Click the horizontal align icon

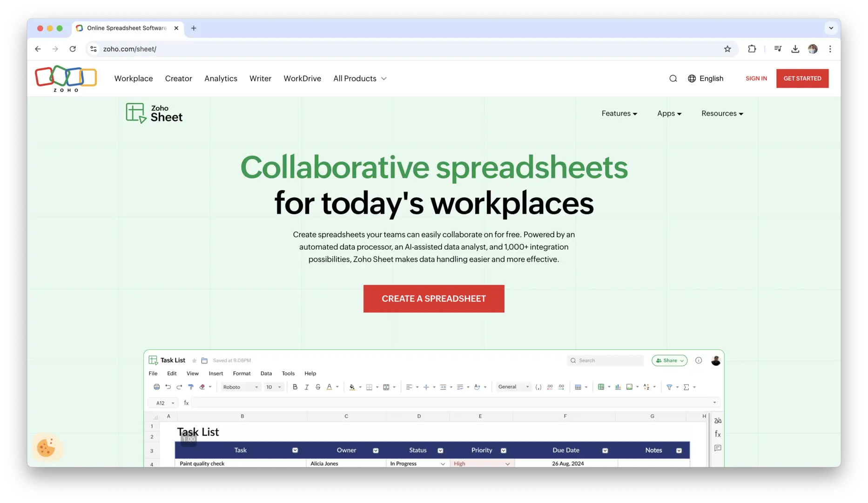coord(409,387)
